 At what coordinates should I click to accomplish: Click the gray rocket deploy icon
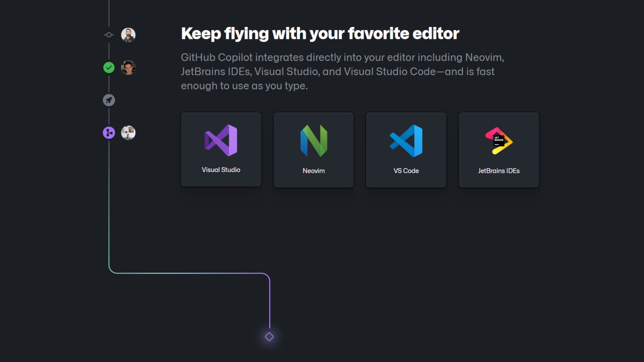(x=109, y=100)
